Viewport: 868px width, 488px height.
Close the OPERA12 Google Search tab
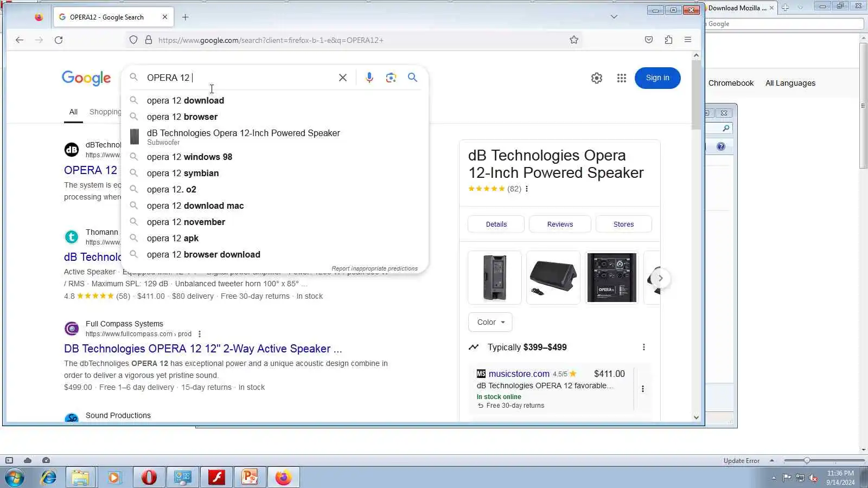(165, 17)
